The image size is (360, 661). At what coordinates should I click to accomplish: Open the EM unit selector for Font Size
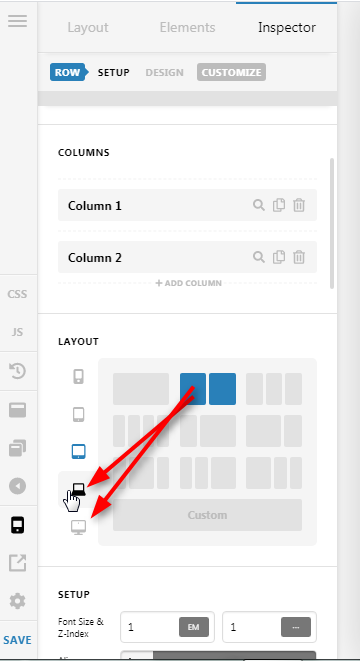click(194, 627)
